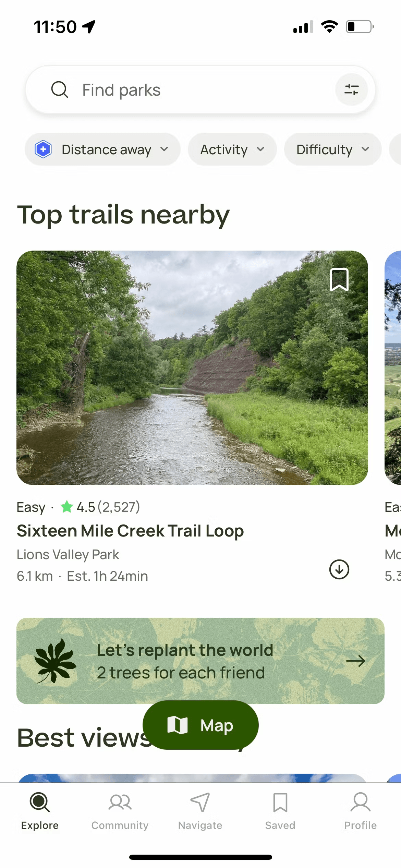The image size is (401, 868).
Task: Tap the Lions Valley Park link
Action: pos(68,554)
